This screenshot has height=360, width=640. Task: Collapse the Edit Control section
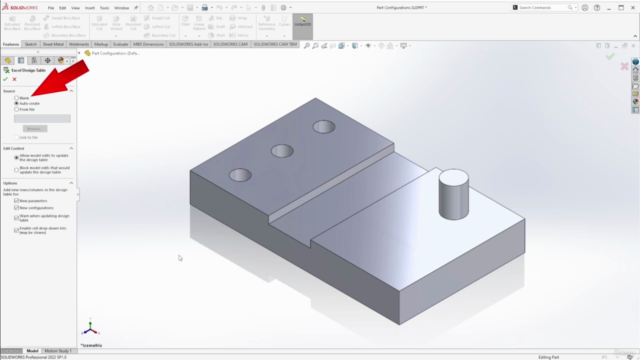71,148
